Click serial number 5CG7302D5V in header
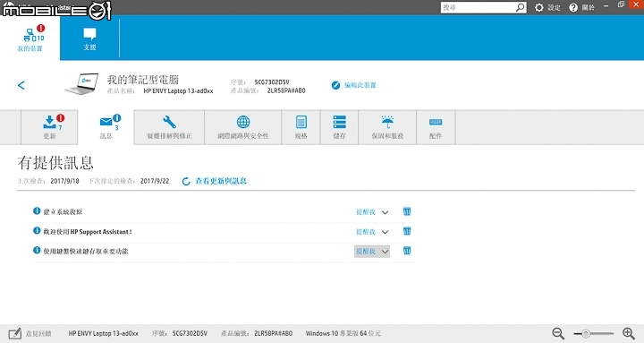Screen dimensions: 644x343 pyautogui.click(x=272, y=81)
